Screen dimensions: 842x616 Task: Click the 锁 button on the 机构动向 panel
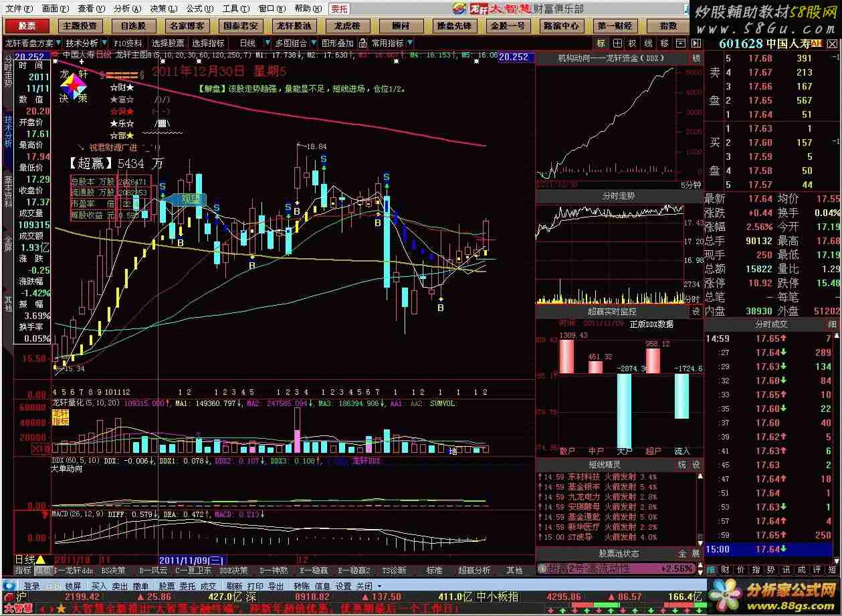pos(696,58)
